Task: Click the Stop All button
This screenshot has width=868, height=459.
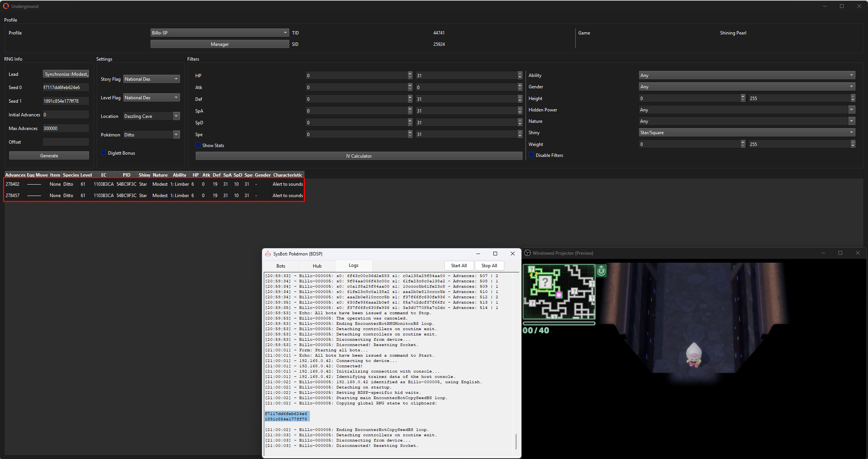Action: point(489,265)
